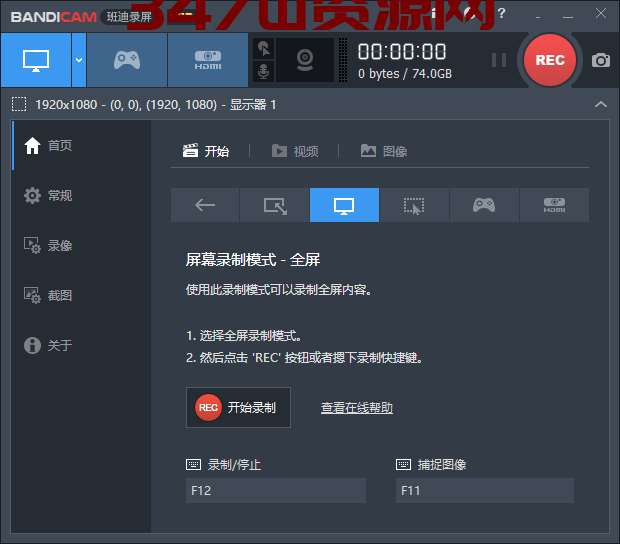
Task: Open 截图 screenshot settings in sidebar
Action: click(81, 295)
